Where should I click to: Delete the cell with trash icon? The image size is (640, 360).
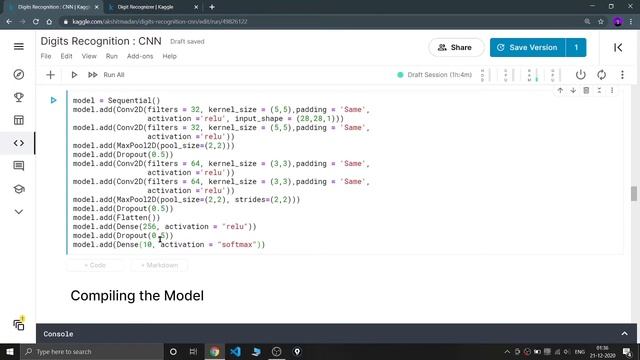click(x=586, y=91)
